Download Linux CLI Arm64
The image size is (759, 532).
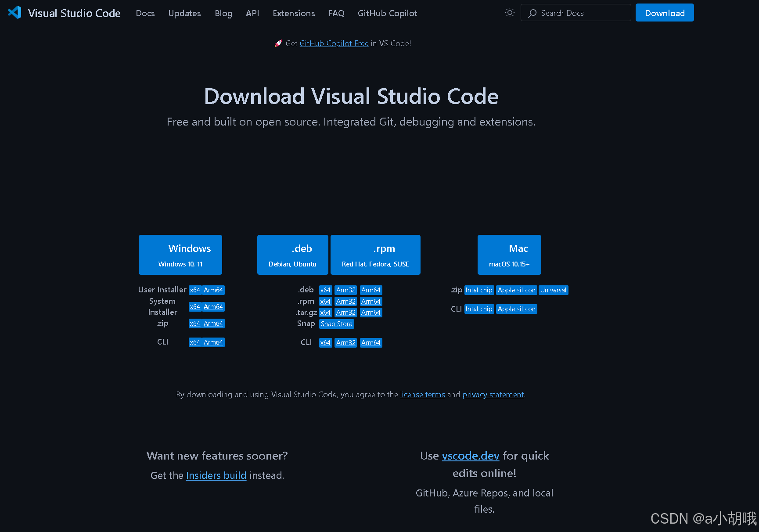[371, 343]
